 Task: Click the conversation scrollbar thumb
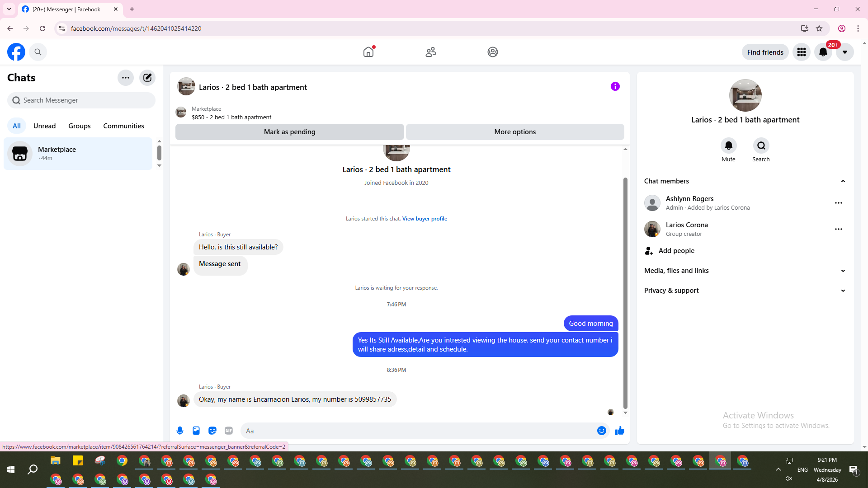click(x=625, y=294)
